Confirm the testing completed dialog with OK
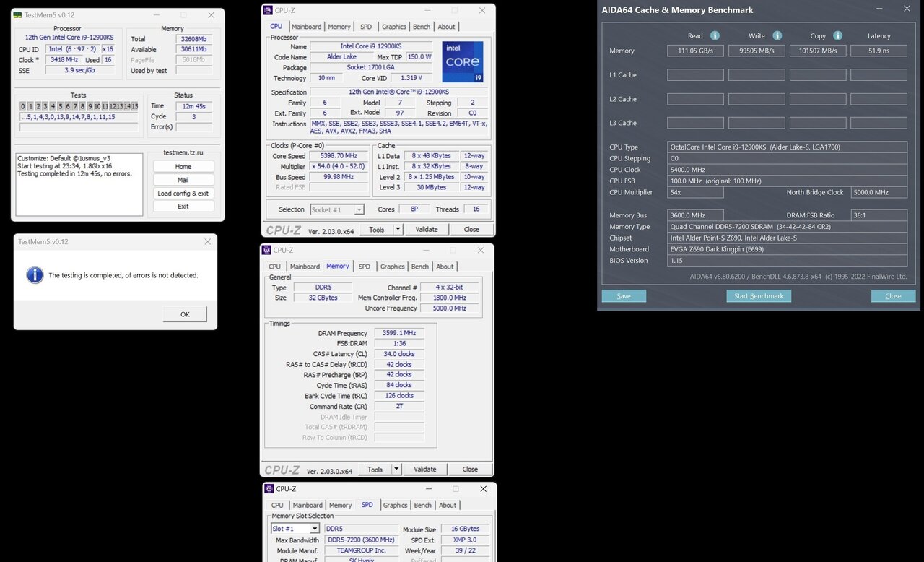Screen dimensions: 924x562 click(185, 314)
